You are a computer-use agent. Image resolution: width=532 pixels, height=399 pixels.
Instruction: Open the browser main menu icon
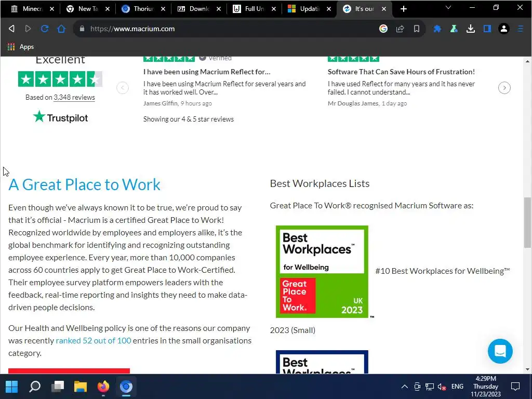521,29
